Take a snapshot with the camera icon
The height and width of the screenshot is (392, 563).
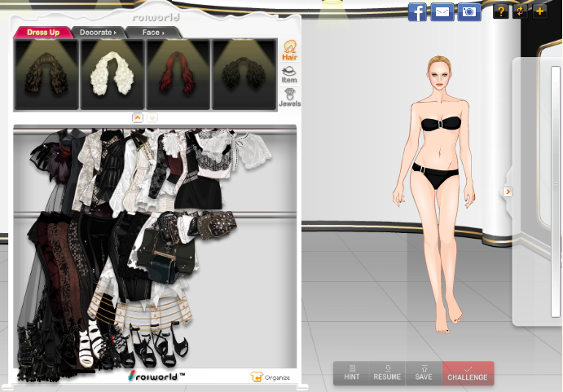point(468,11)
